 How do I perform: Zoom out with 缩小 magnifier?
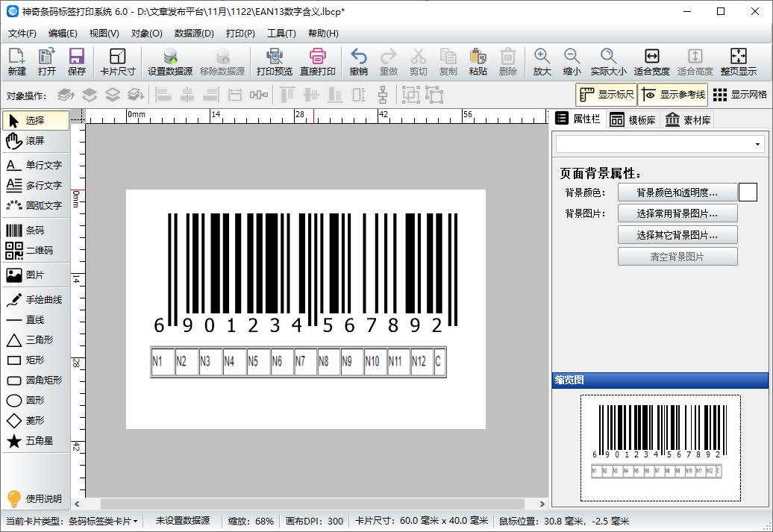click(572, 62)
